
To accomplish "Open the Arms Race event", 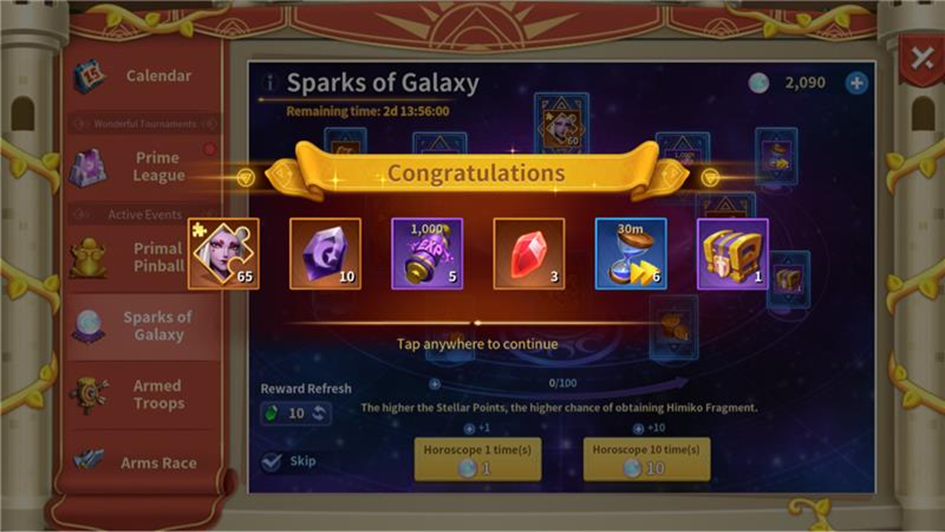I will tap(143, 463).
